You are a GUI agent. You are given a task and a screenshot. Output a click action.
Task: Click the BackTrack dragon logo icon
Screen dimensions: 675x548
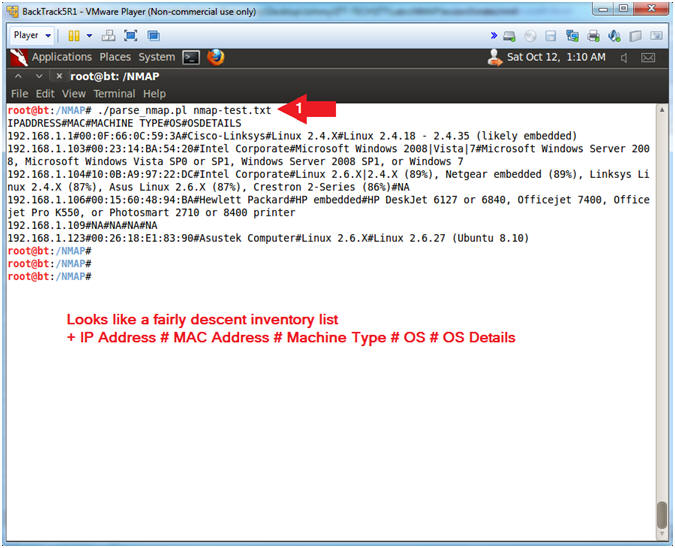coord(19,57)
